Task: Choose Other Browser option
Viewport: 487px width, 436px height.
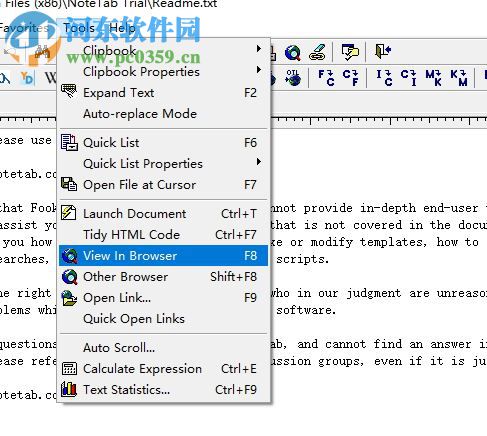Action: tap(164, 277)
